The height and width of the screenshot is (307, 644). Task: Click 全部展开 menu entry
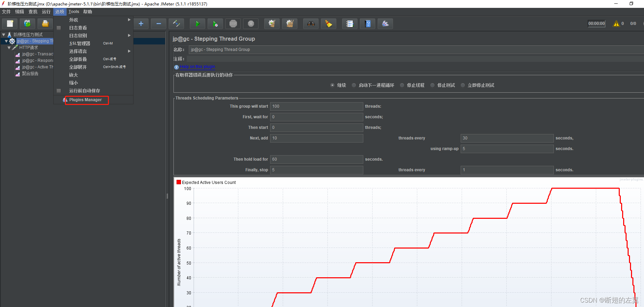[93, 67]
